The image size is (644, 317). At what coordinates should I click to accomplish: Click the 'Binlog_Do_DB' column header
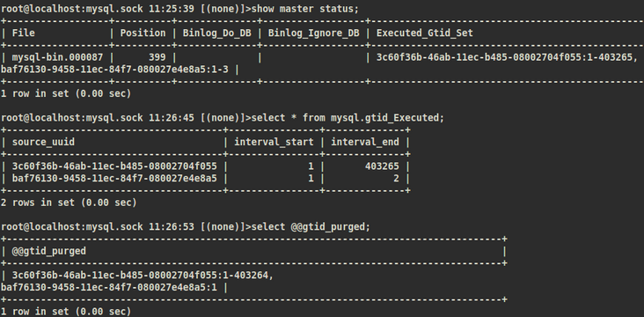tap(216, 33)
